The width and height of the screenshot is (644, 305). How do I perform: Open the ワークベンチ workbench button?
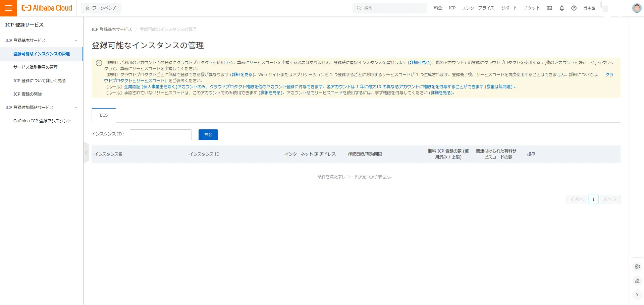(101, 8)
